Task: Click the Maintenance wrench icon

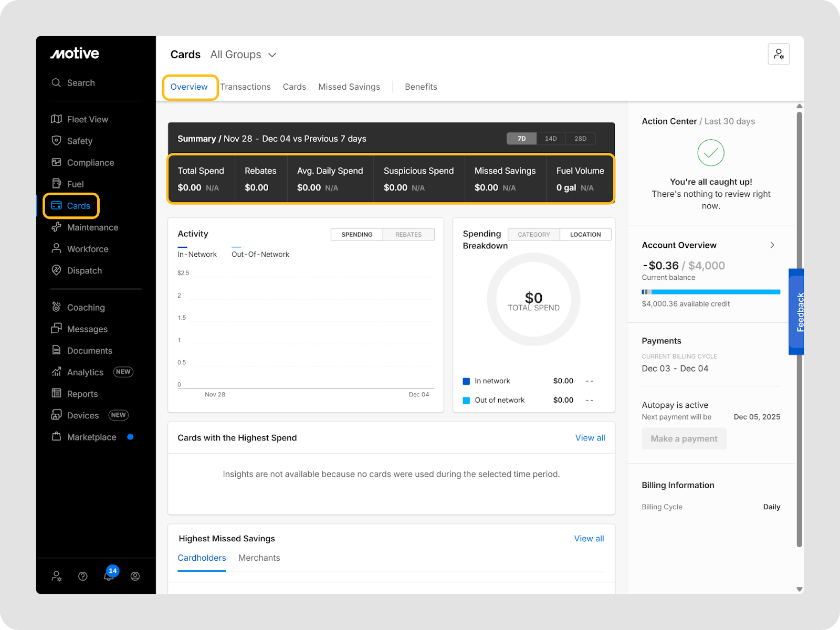Action: click(x=56, y=227)
